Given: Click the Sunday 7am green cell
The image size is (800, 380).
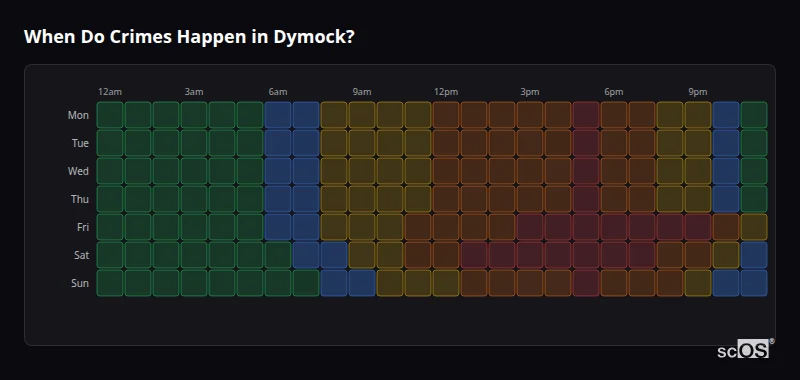Looking at the screenshot, I should [306, 283].
